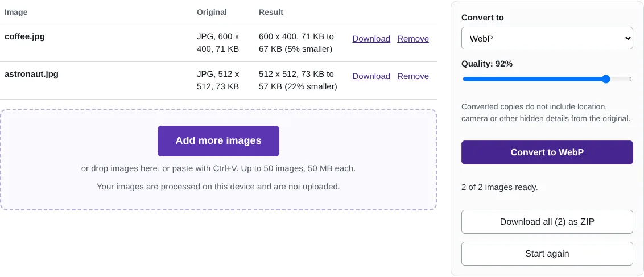Click the '67 KB (5% smaller)' result

(296, 49)
